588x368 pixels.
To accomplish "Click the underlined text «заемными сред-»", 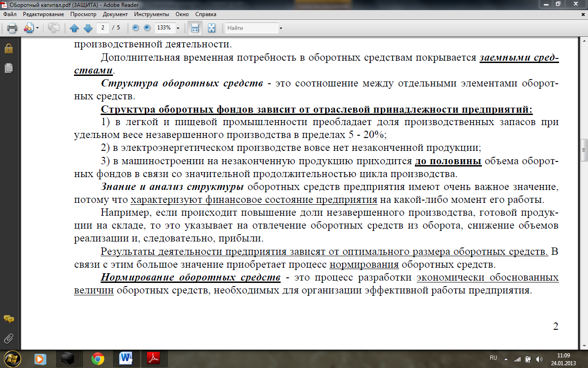I will [x=519, y=58].
